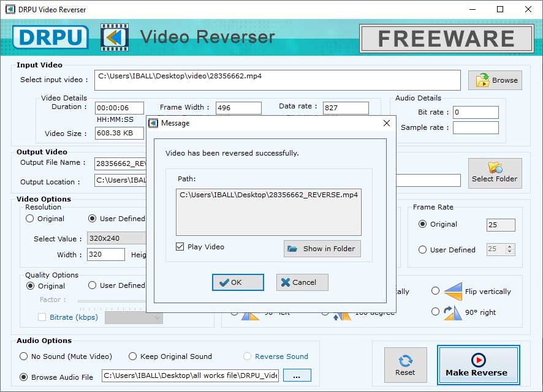Click the Width field showing 320
543x392 pixels.
(x=106, y=254)
